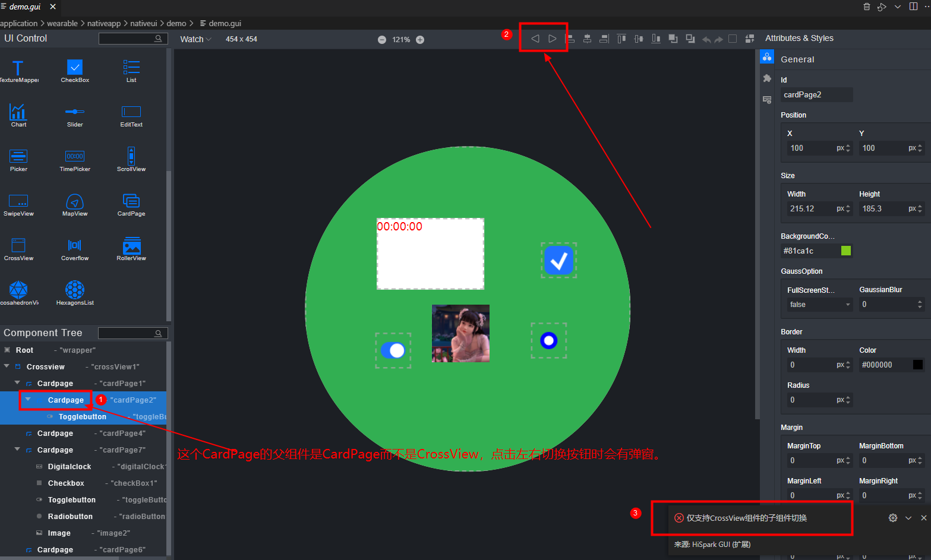Select the radio button on canvas

(x=548, y=340)
